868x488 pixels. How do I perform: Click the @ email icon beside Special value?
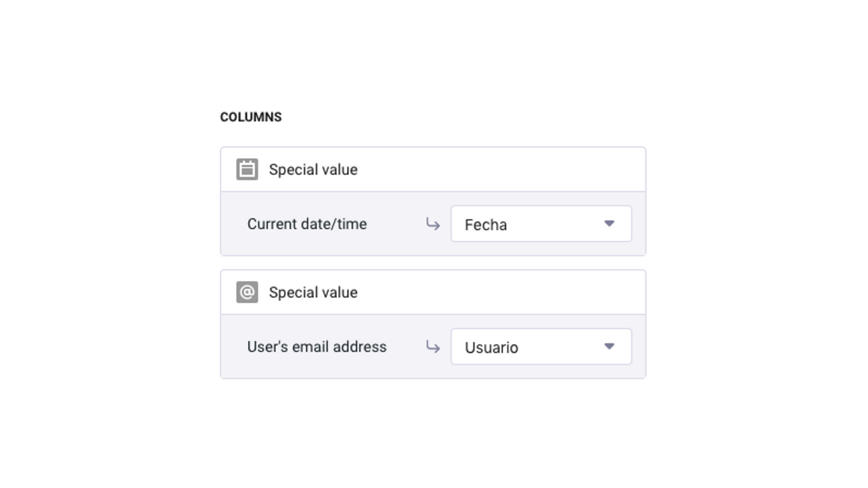247,292
